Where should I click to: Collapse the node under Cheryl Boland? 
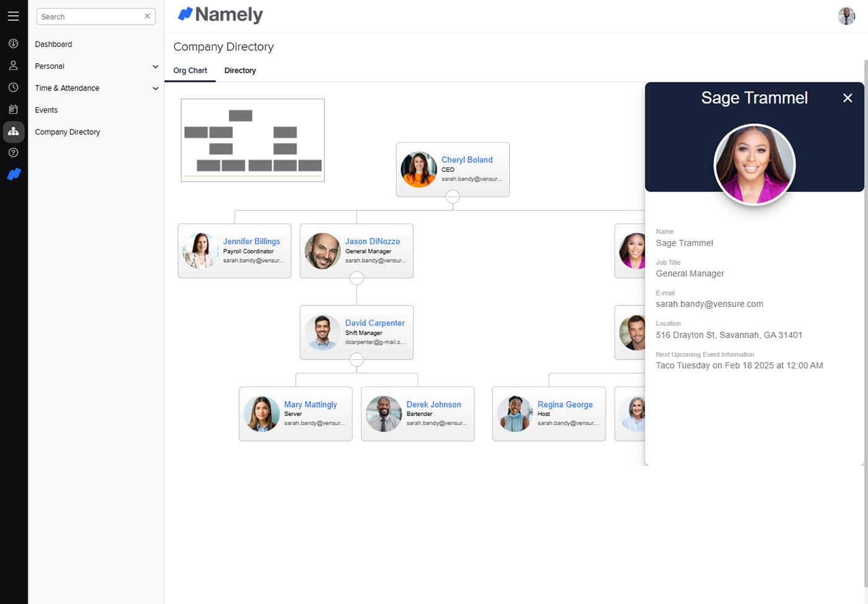tap(453, 197)
